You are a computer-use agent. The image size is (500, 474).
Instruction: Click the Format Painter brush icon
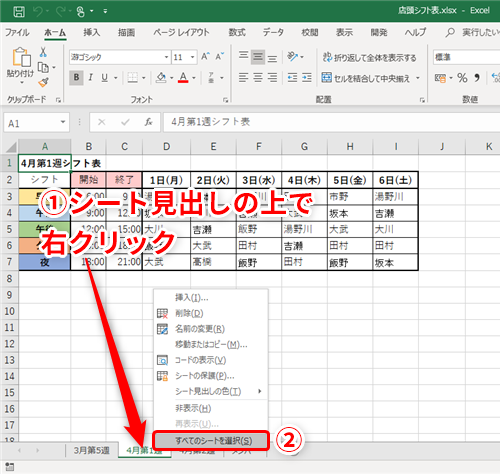[x=43, y=82]
